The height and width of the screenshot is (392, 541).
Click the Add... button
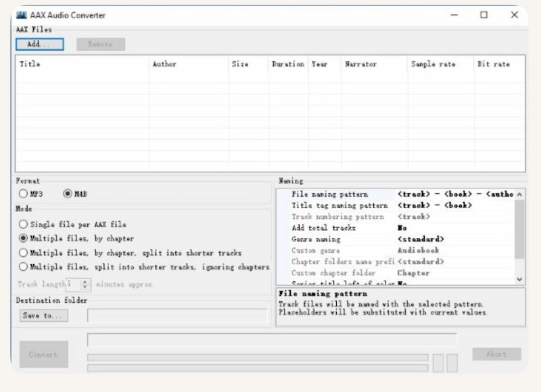40,44
